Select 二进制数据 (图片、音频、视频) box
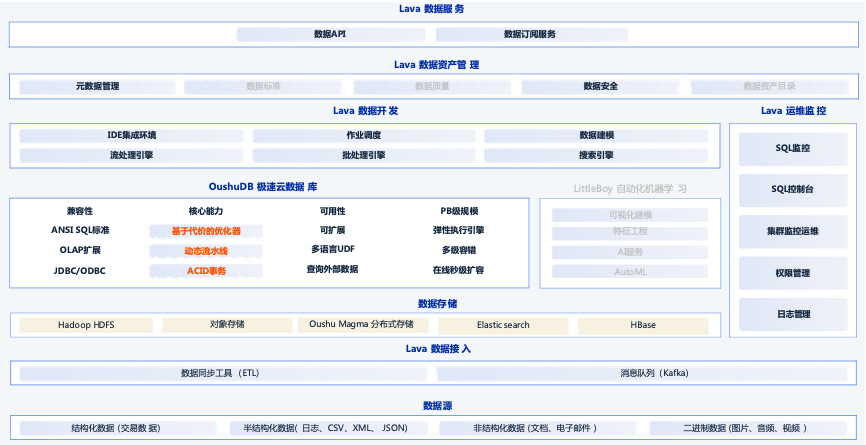866x445 pixels. coord(748,428)
